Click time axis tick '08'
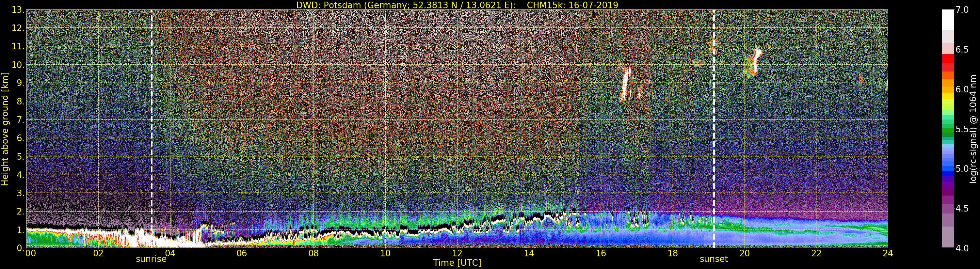The height and width of the screenshot is (269, 980). coord(313,253)
